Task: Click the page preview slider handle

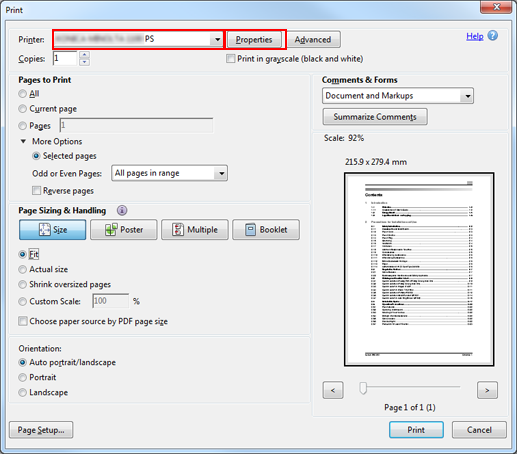Action: [363, 389]
